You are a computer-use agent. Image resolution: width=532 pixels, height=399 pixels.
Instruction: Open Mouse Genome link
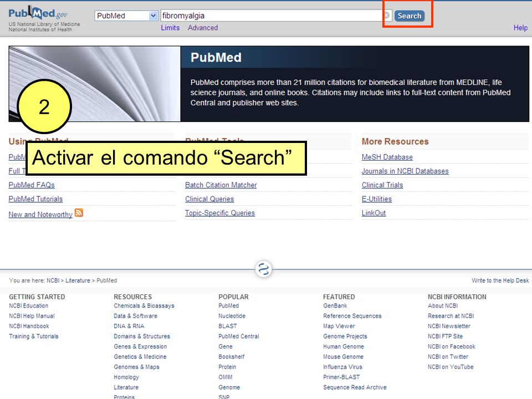tap(343, 356)
